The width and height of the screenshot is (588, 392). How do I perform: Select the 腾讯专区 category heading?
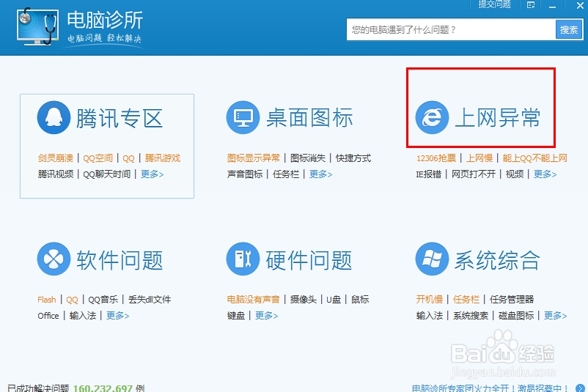tap(120, 118)
